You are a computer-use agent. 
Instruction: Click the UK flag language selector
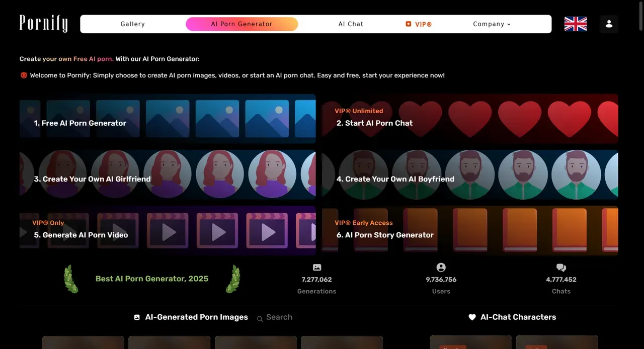[576, 24]
